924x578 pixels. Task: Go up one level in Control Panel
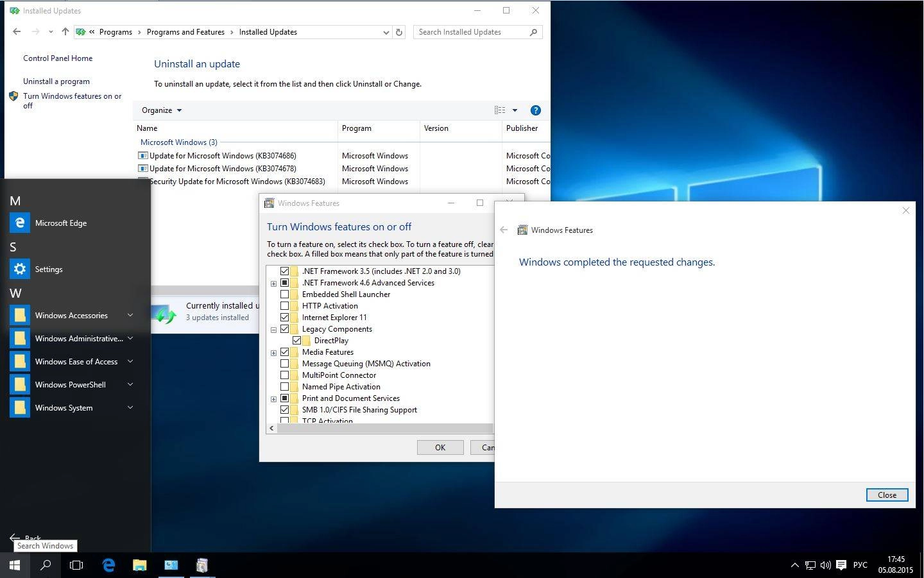65,31
